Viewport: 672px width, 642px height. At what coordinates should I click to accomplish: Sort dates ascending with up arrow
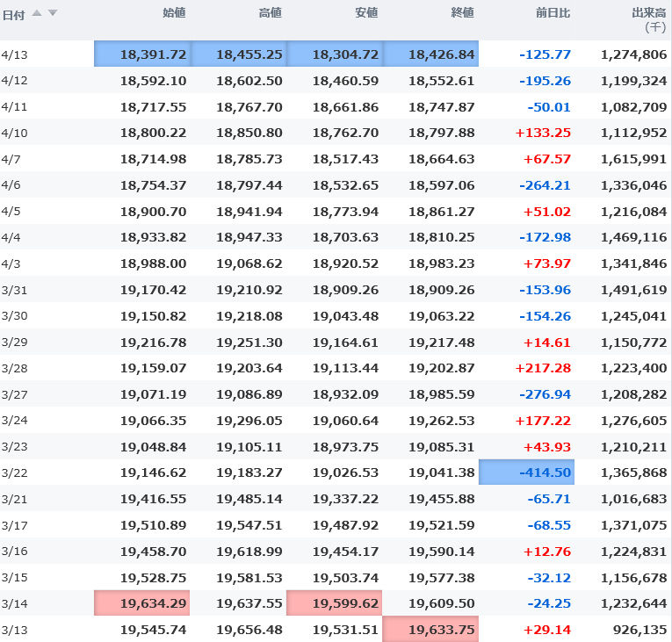[x=37, y=13]
